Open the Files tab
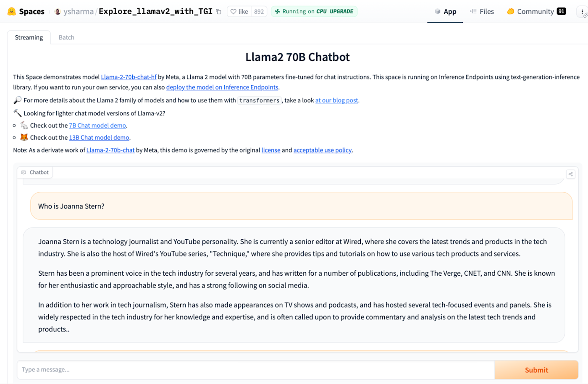This screenshot has height=384, width=588. pos(482,11)
